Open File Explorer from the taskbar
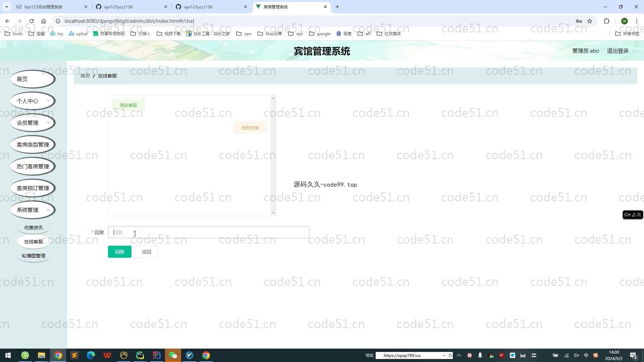This screenshot has width=644, height=362. pos(41,355)
